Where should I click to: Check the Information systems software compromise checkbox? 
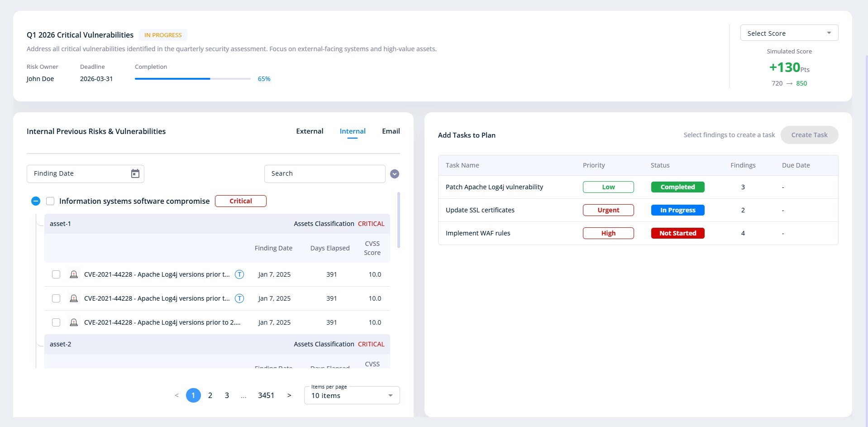tap(50, 201)
